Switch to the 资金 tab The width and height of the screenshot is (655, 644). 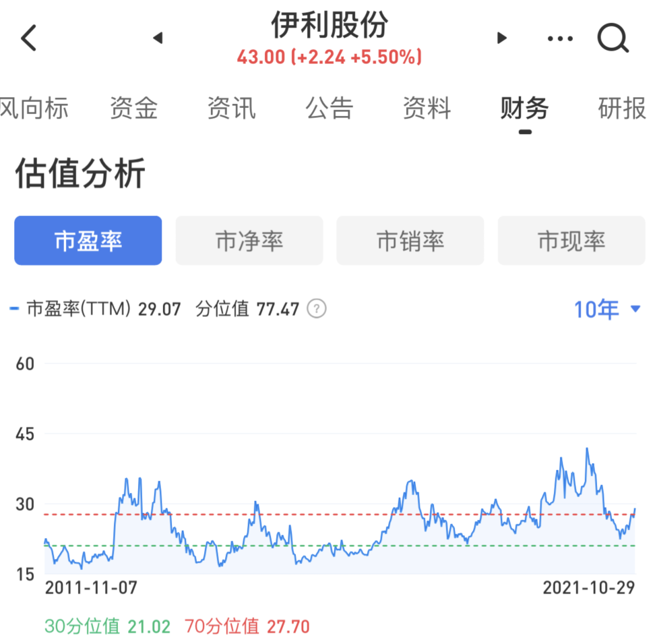click(133, 108)
